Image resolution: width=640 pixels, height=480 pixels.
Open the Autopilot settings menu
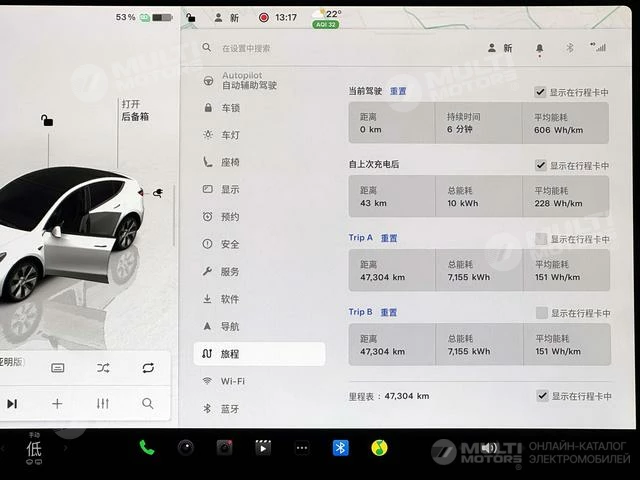240,80
